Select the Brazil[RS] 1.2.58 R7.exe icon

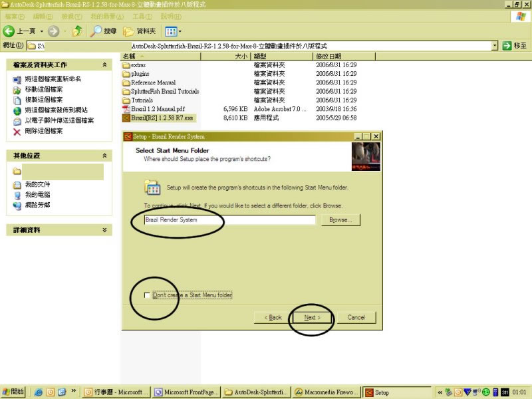pyautogui.click(x=126, y=118)
